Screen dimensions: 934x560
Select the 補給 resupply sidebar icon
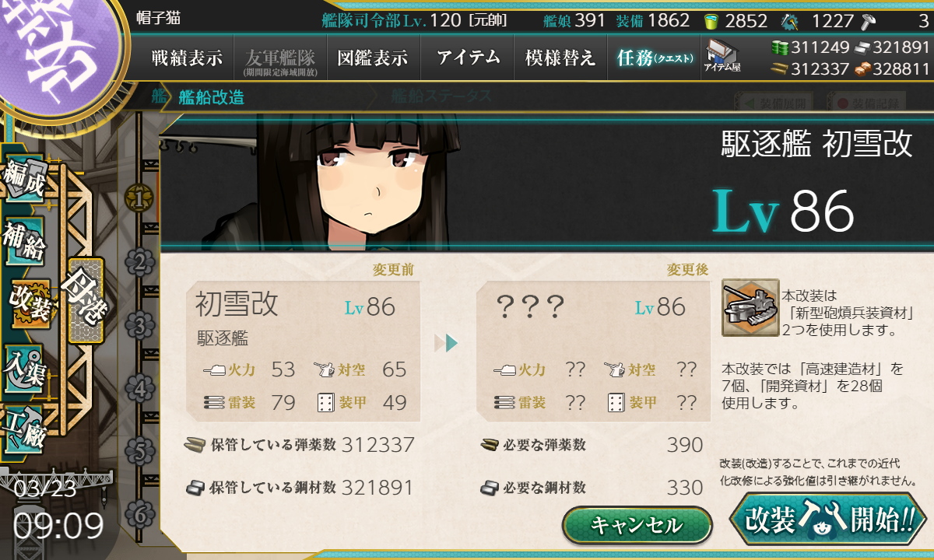coord(23,241)
